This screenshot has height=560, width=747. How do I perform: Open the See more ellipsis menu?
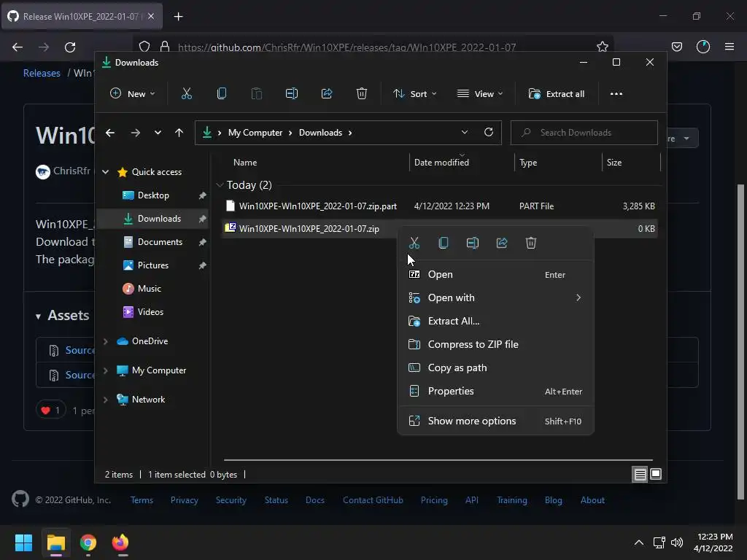click(x=616, y=94)
